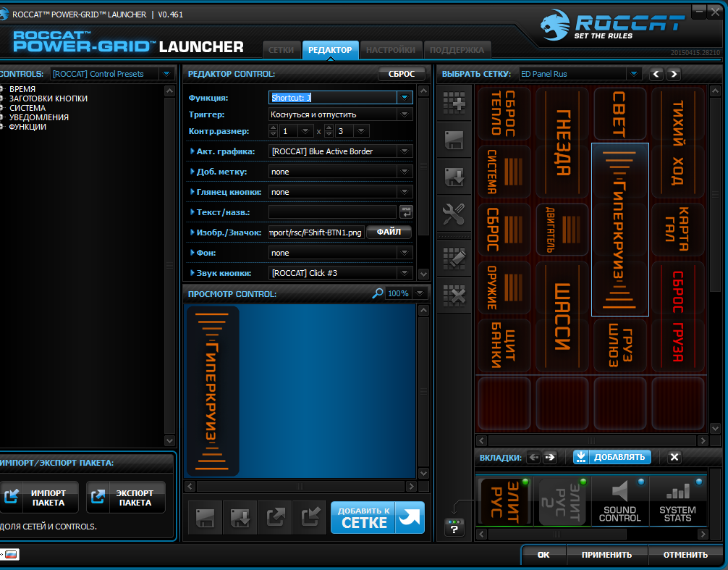Click the new grid icon in grid toolbar
Screen dimensions: 728x570
454,102
